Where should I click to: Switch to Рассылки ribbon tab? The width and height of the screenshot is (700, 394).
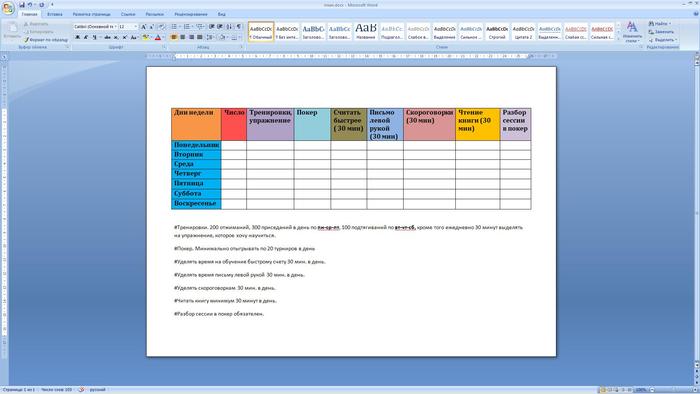click(x=154, y=14)
